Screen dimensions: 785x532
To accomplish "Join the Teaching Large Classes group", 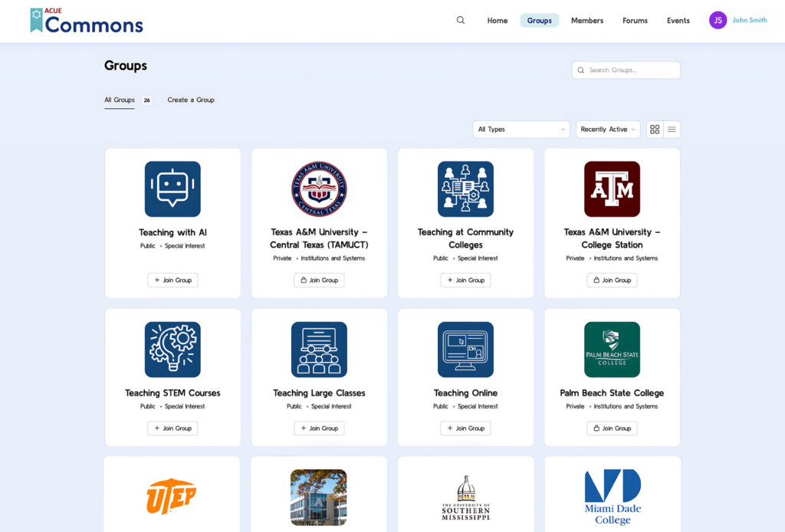I will (x=319, y=429).
